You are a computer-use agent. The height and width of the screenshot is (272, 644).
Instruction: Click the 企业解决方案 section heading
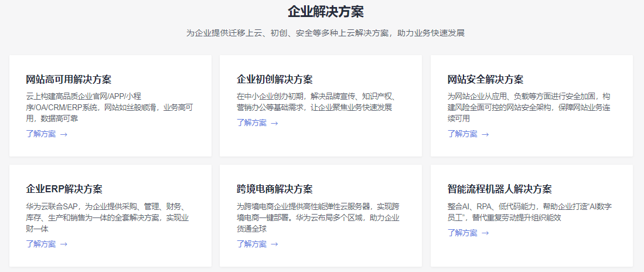tap(325, 12)
